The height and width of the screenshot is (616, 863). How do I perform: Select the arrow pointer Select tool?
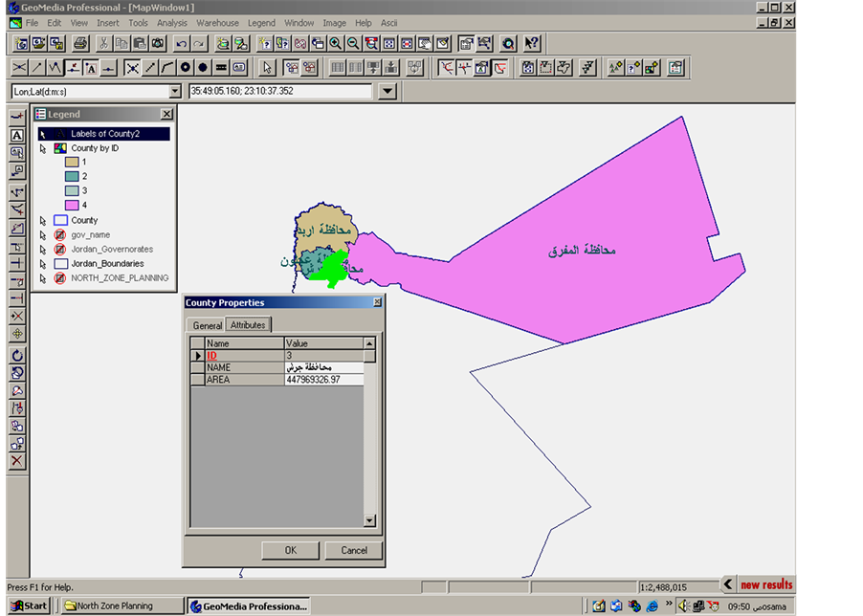pyautogui.click(x=268, y=68)
